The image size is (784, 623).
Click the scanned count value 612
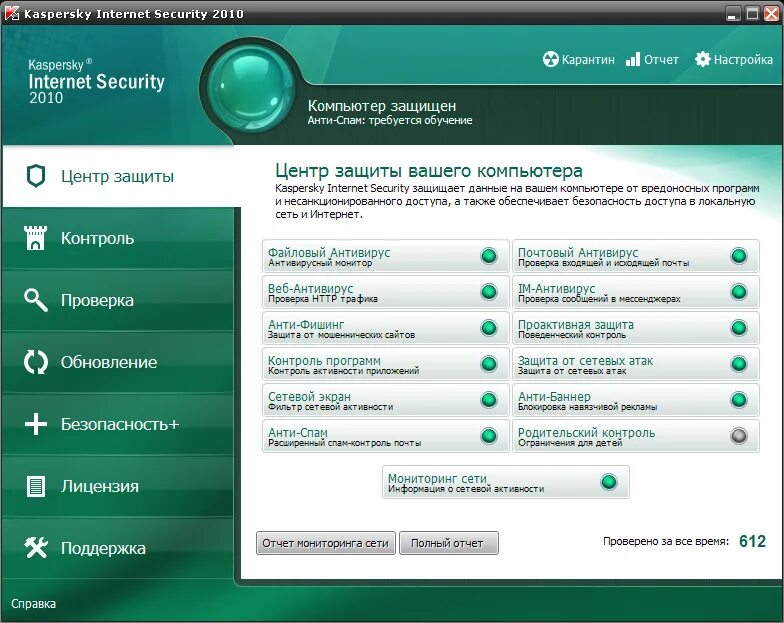(752, 541)
